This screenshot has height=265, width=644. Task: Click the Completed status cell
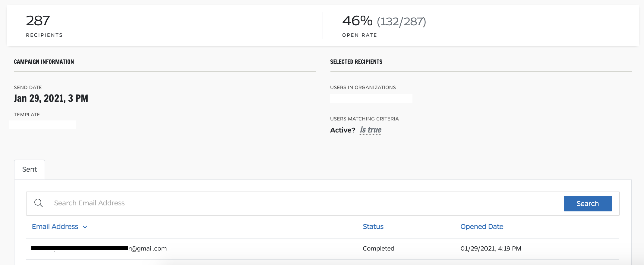pos(378,248)
